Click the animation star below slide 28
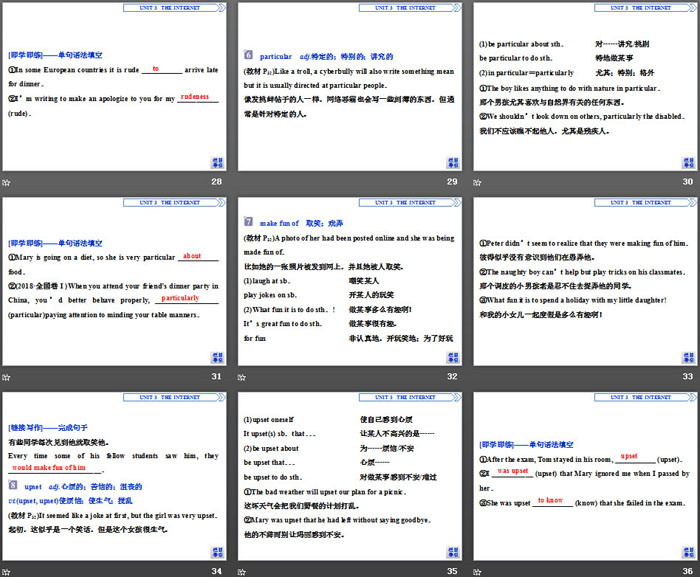The height and width of the screenshot is (577, 700). point(6,182)
